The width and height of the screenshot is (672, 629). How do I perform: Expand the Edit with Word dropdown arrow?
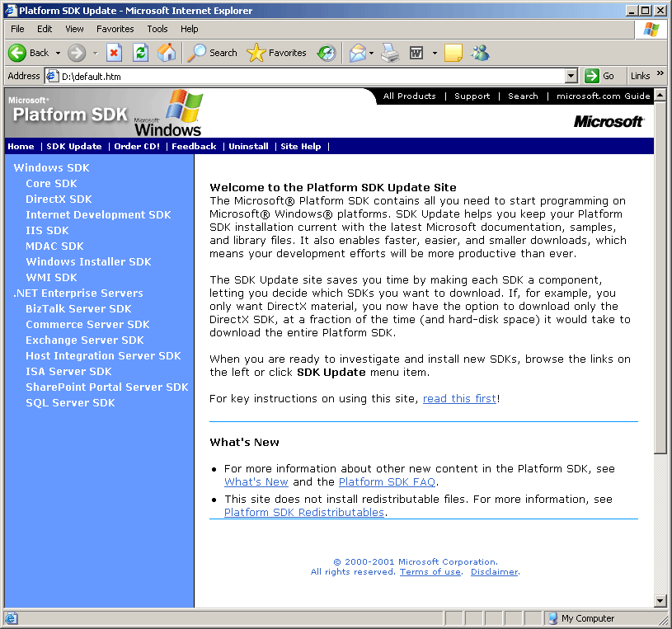[435, 53]
